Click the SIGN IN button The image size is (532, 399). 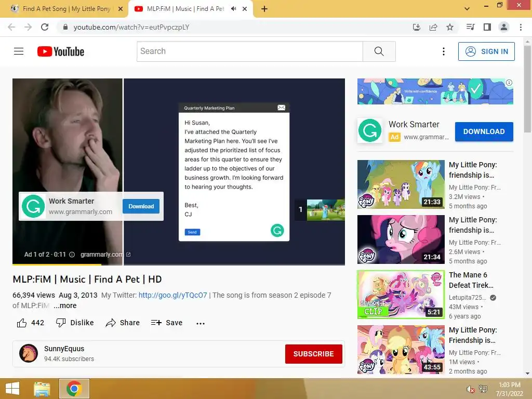coord(486,51)
